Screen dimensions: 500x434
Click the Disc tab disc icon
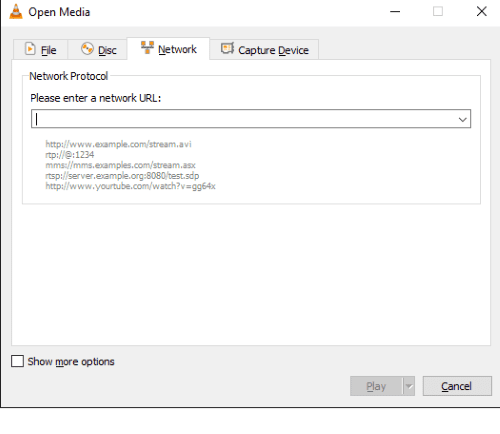tap(87, 49)
